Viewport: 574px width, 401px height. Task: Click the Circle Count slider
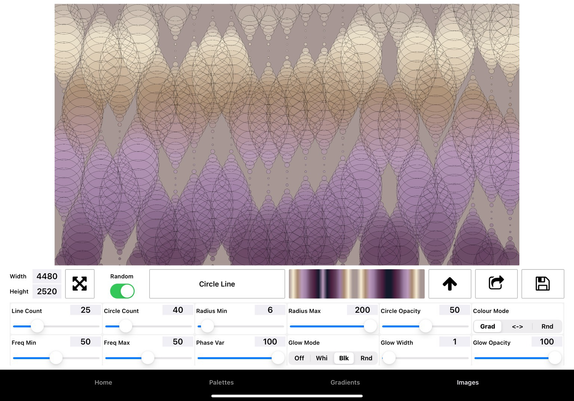148,326
